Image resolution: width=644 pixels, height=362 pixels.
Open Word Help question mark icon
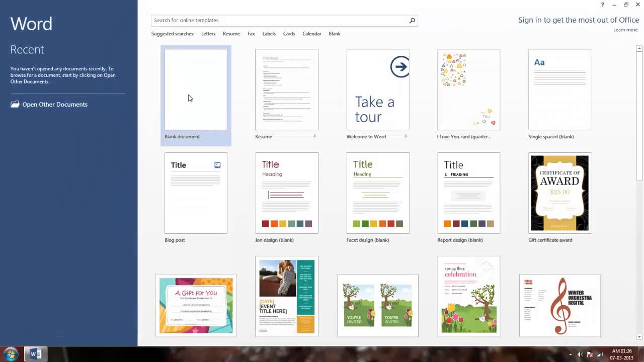point(602,5)
